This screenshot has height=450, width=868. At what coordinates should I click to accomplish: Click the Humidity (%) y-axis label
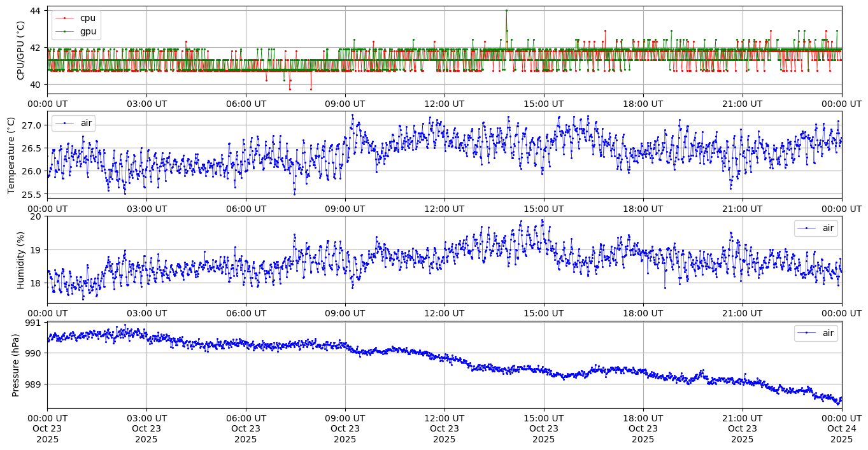tap(20, 260)
